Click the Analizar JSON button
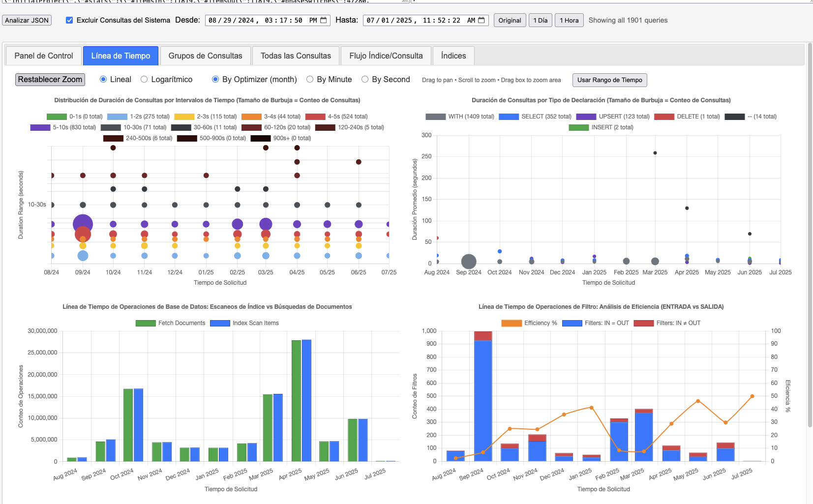The width and height of the screenshot is (813, 504). click(27, 20)
